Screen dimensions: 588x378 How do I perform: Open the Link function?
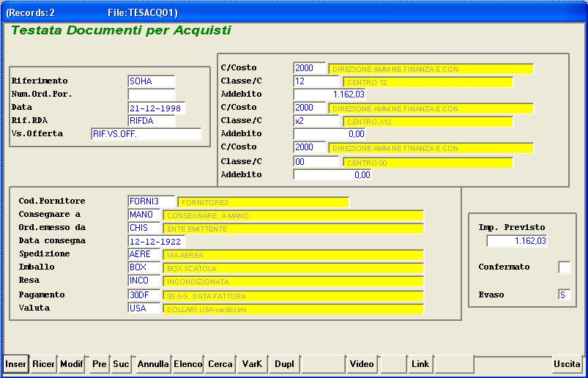(420, 364)
